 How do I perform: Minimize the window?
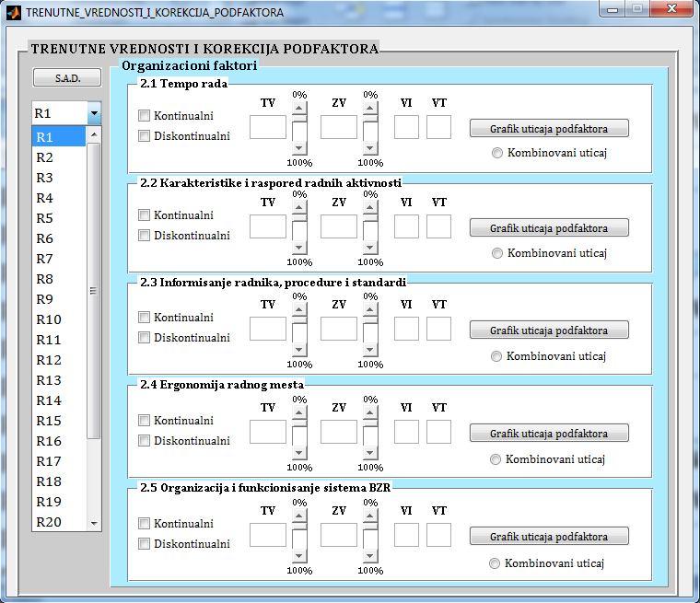click(612, 9)
